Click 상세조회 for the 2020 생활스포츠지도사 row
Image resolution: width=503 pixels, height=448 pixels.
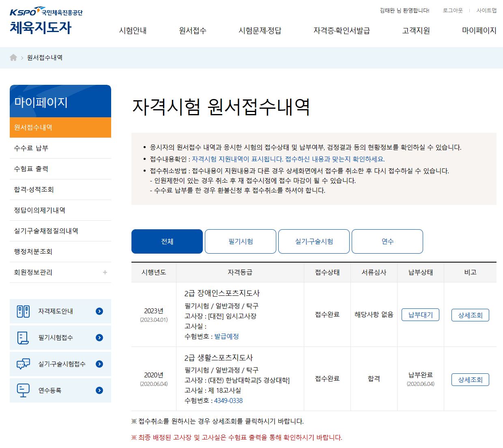[470, 380]
